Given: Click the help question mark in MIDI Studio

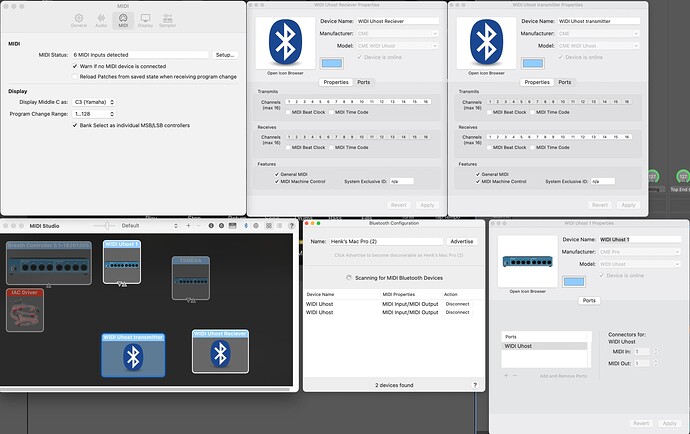Looking at the screenshot, I should 291,226.
